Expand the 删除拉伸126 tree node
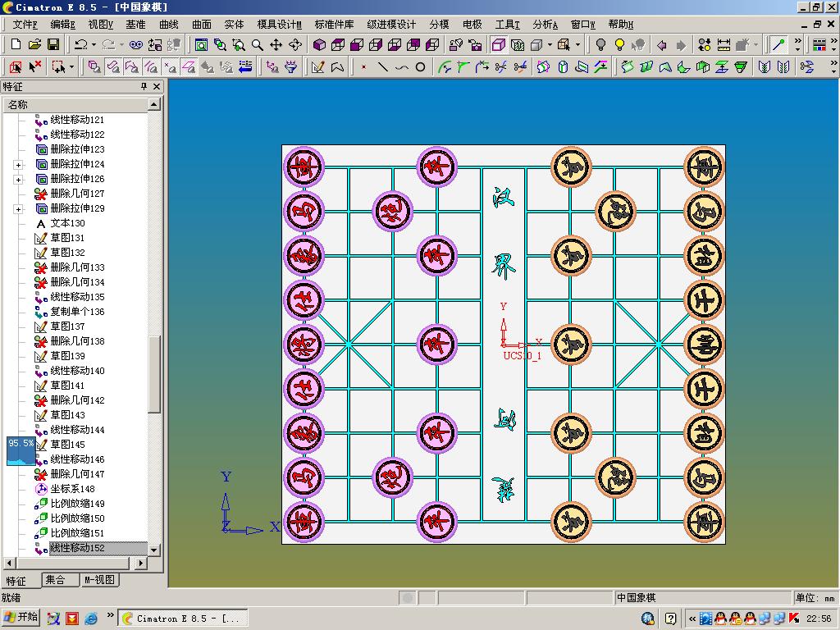840x630 pixels. pos(18,180)
